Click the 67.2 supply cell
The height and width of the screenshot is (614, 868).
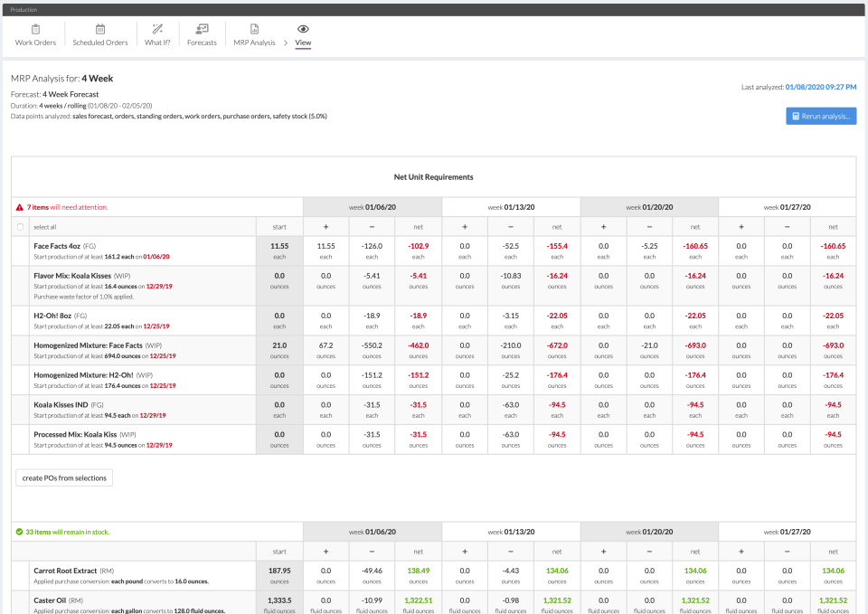click(x=326, y=345)
